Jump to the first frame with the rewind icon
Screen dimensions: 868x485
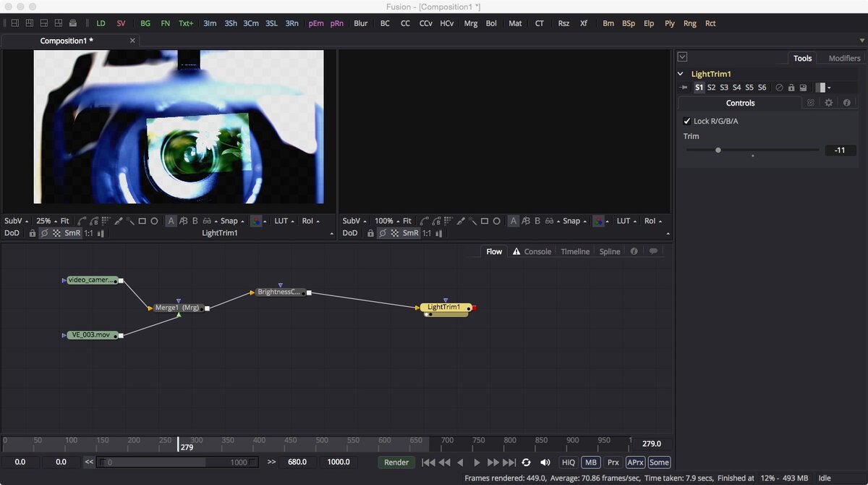[428, 462]
